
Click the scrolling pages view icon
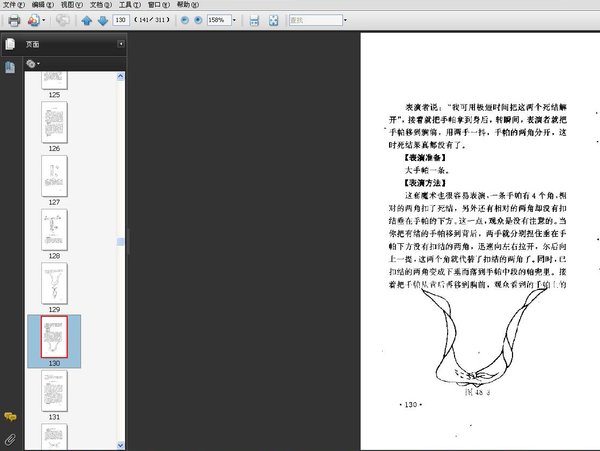[254, 21]
